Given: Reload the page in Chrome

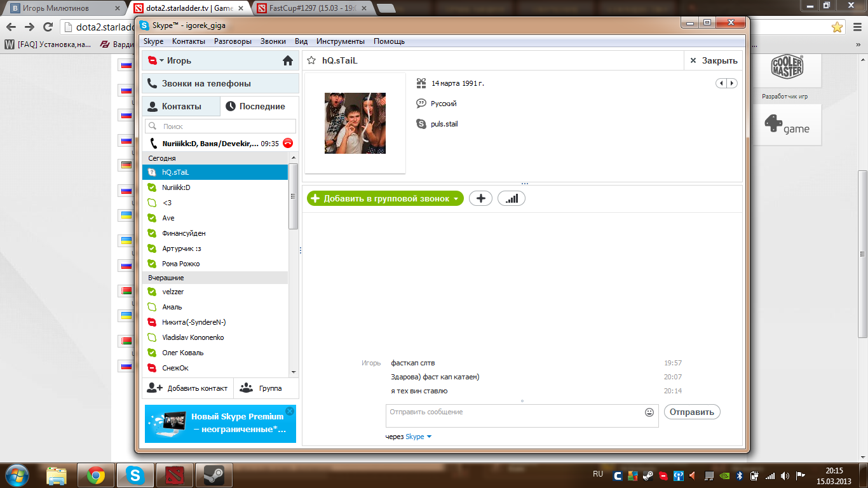Looking at the screenshot, I should [x=48, y=27].
